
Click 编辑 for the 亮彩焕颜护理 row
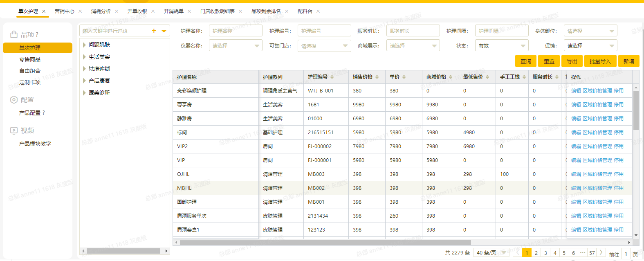tap(576, 91)
